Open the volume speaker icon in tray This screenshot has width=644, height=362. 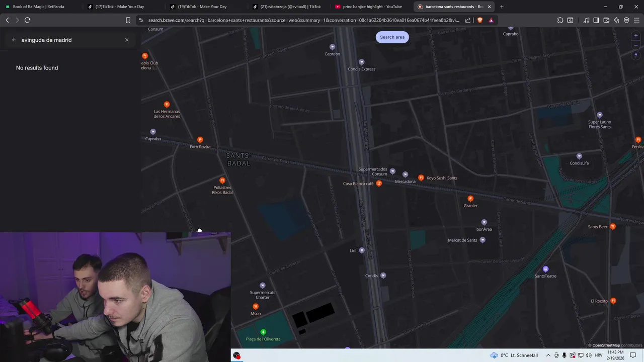(588, 355)
